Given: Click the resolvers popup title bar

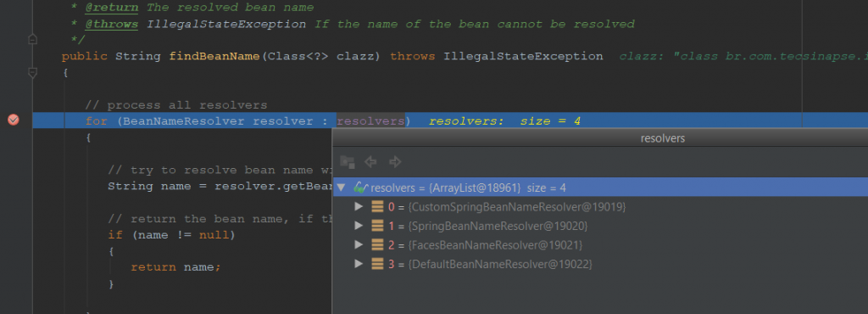Looking at the screenshot, I should [x=600, y=138].
